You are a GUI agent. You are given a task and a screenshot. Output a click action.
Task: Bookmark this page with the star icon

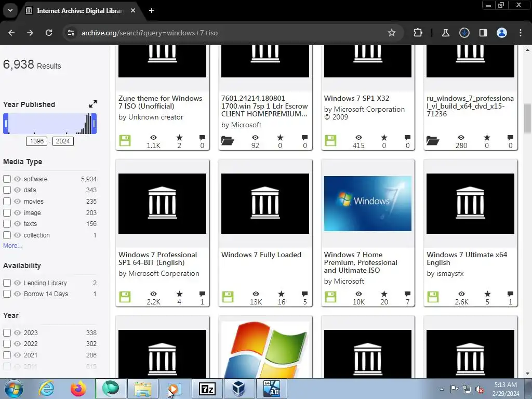pyautogui.click(x=392, y=33)
